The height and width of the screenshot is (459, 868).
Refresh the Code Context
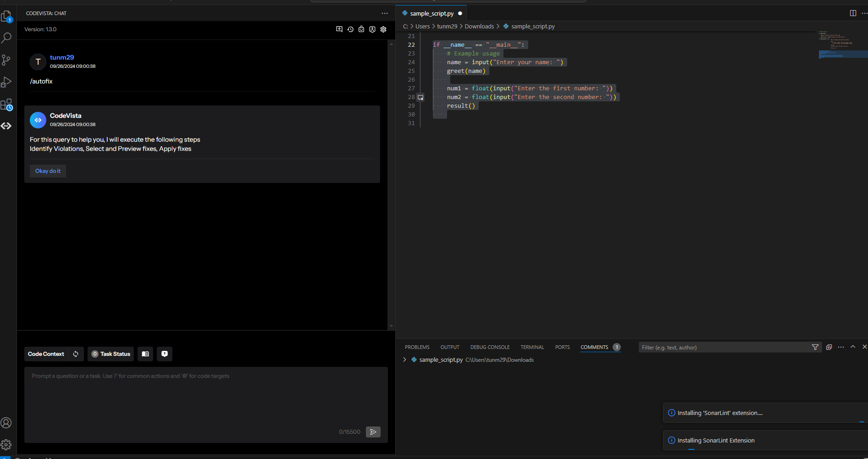[x=76, y=354]
